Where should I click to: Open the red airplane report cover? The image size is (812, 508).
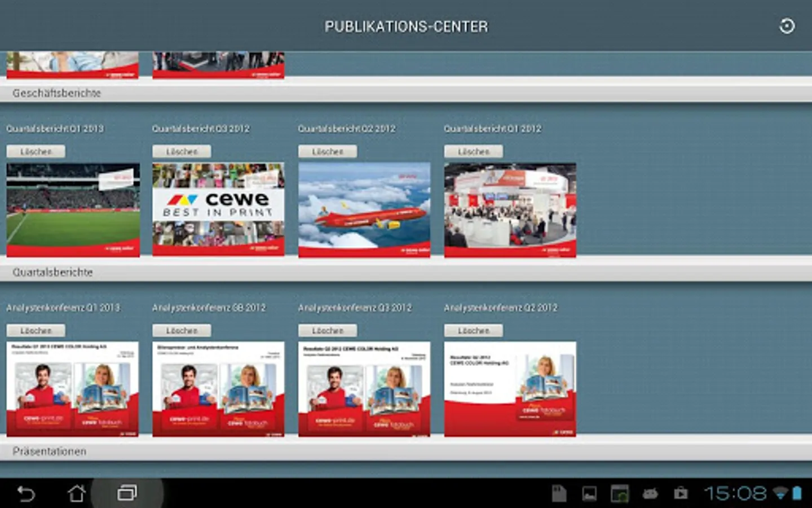364,210
